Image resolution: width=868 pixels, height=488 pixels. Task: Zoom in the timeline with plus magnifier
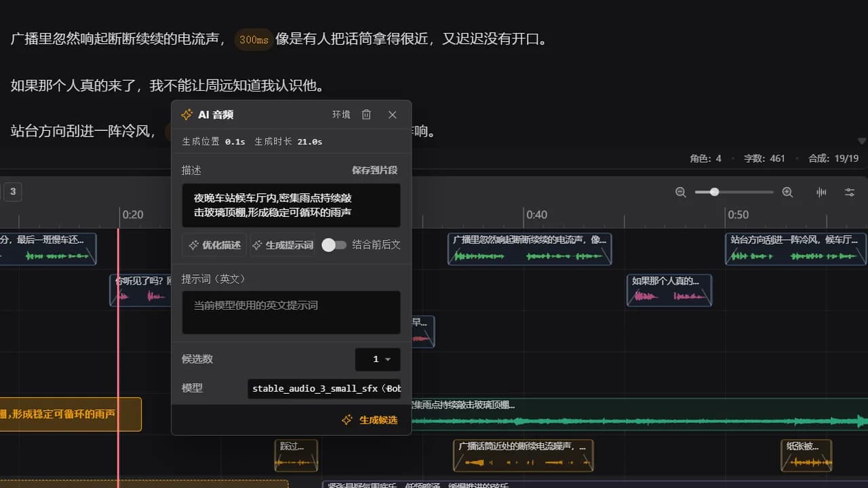pyautogui.click(x=787, y=192)
